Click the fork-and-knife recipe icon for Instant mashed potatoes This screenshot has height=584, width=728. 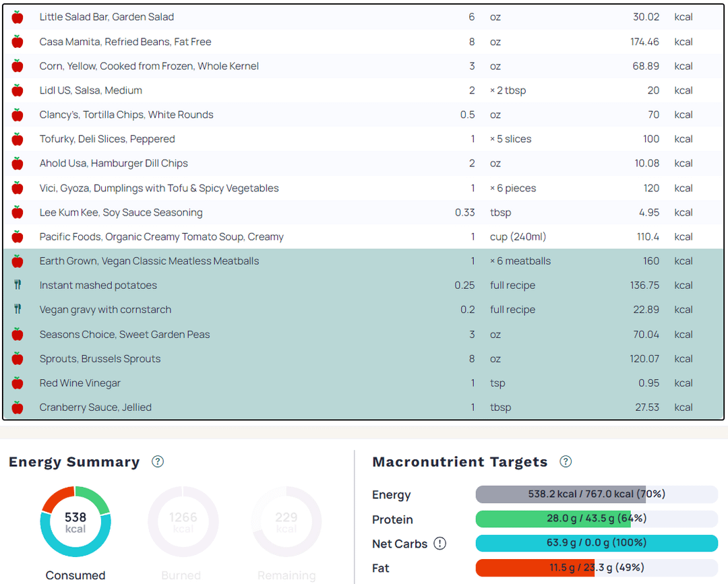coord(18,285)
